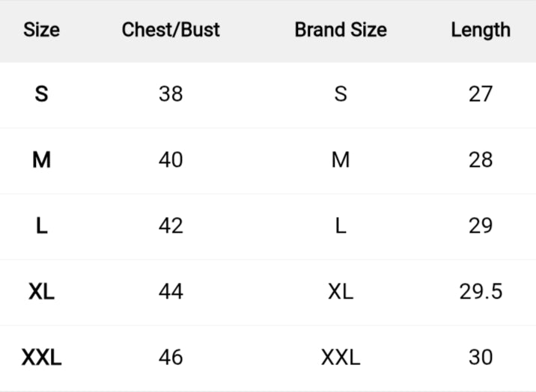Select chest measurement 44
This screenshot has height=392, width=536.
click(171, 292)
